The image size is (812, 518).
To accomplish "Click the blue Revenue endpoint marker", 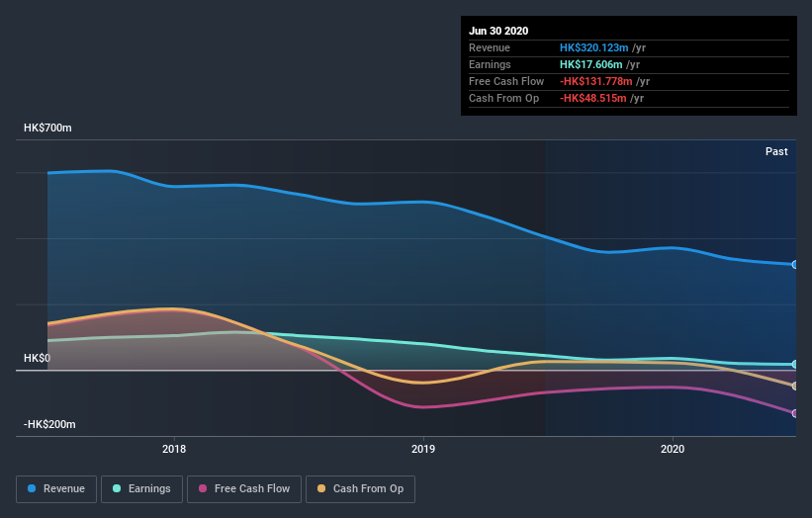I will pos(794,264).
